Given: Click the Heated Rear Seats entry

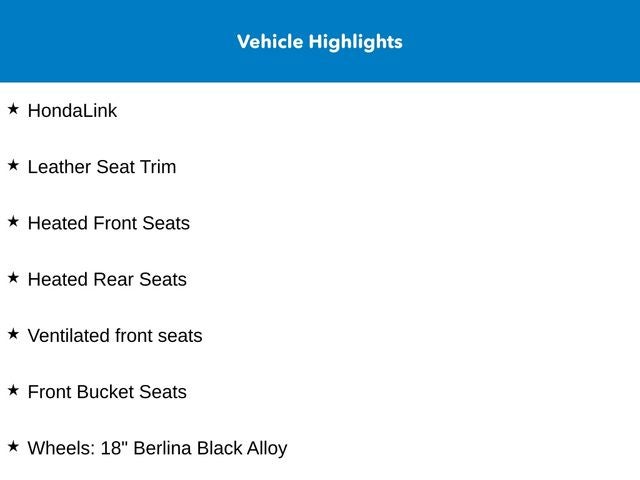Looking at the screenshot, I should 107,279.
